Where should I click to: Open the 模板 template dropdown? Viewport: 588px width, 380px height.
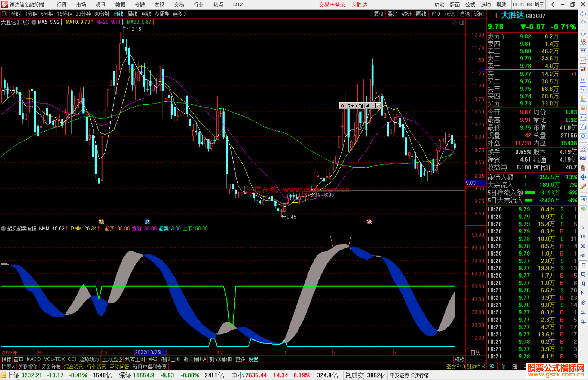460,359
